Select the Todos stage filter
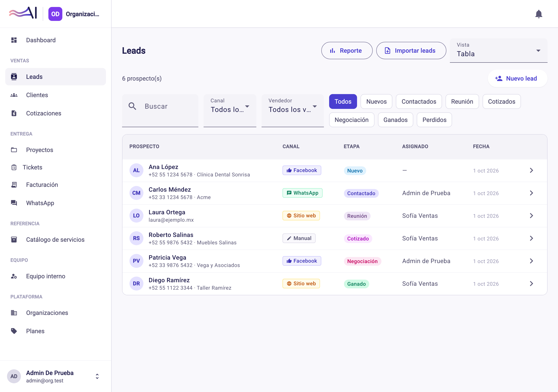Screen dimensions: 558x392 click(x=343, y=101)
